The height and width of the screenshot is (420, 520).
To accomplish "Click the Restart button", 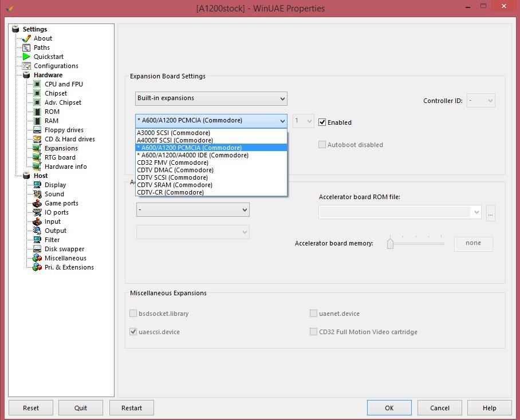I will coord(132,408).
